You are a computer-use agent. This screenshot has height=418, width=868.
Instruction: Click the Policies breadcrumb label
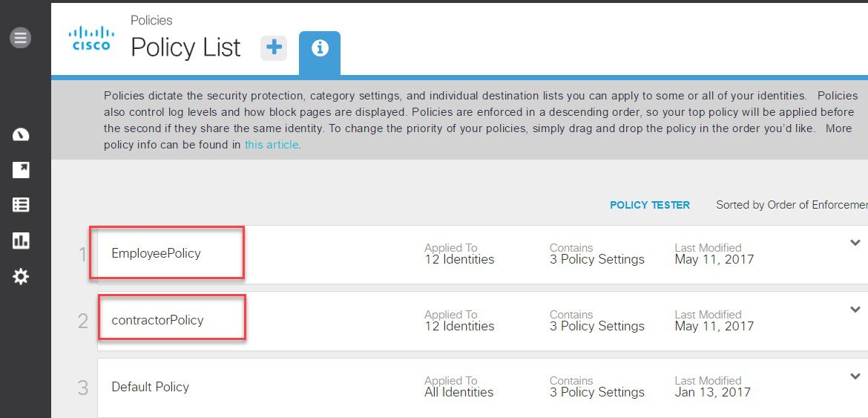pos(151,21)
